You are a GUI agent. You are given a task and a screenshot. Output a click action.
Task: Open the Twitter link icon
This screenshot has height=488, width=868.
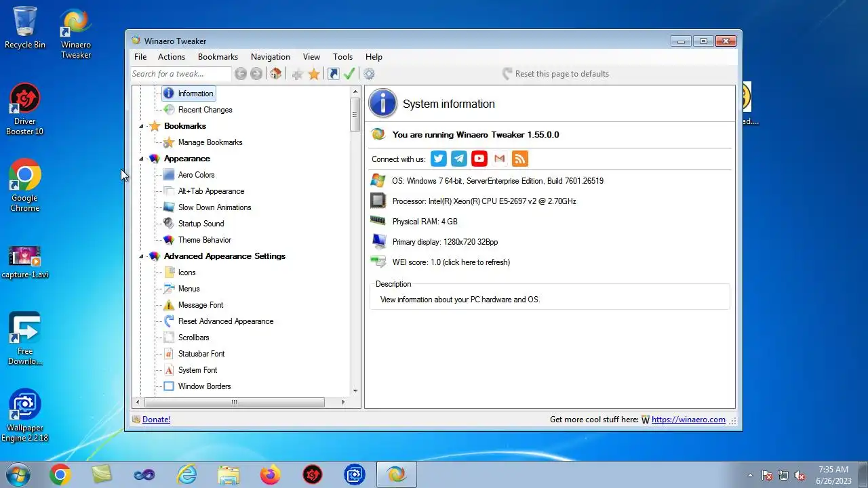pos(439,159)
